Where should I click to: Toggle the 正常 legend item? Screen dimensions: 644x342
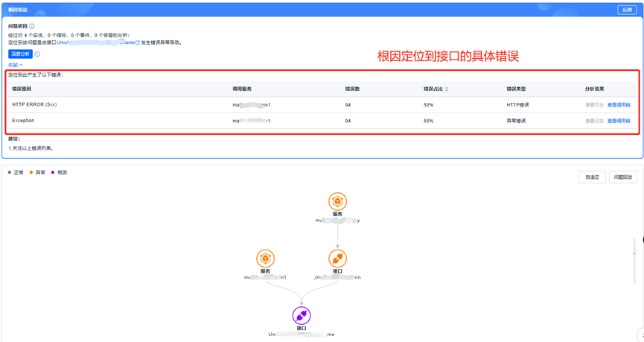[x=16, y=173]
